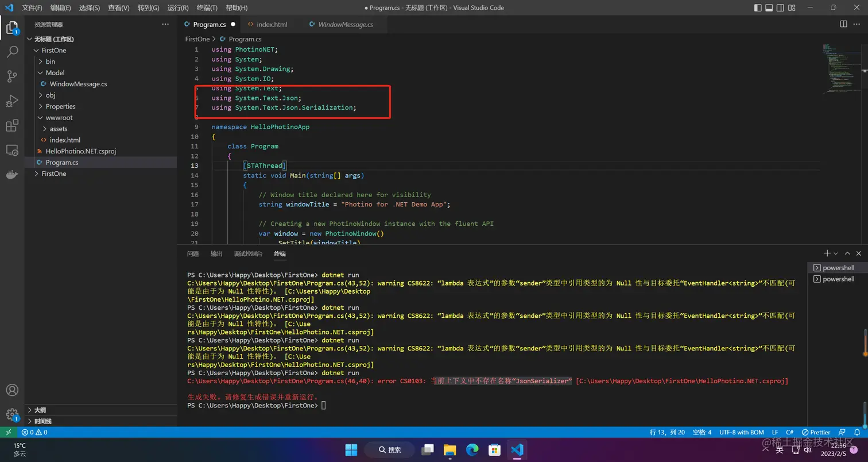Expand the wwwroot folder
The image size is (868, 462).
pyautogui.click(x=59, y=118)
